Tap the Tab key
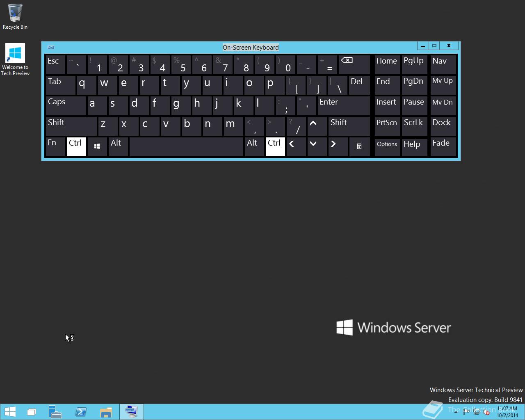This screenshot has width=525, height=420. click(x=60, y=85)
